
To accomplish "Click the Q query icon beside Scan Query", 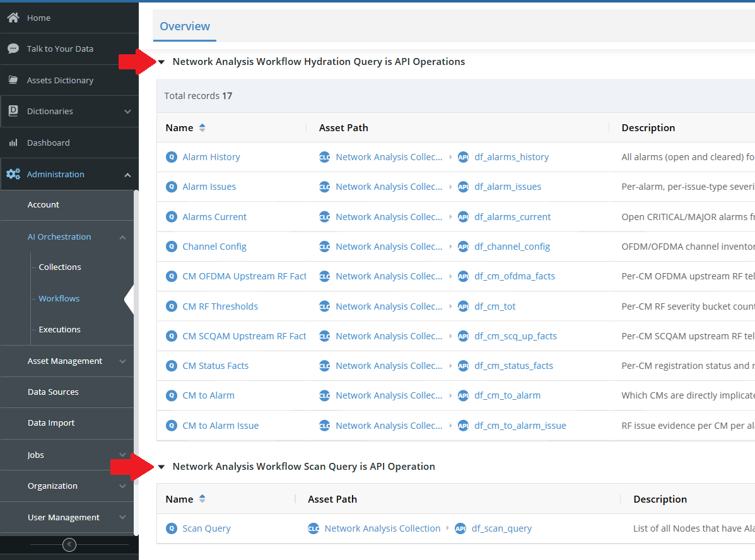I will coord(172,528).
